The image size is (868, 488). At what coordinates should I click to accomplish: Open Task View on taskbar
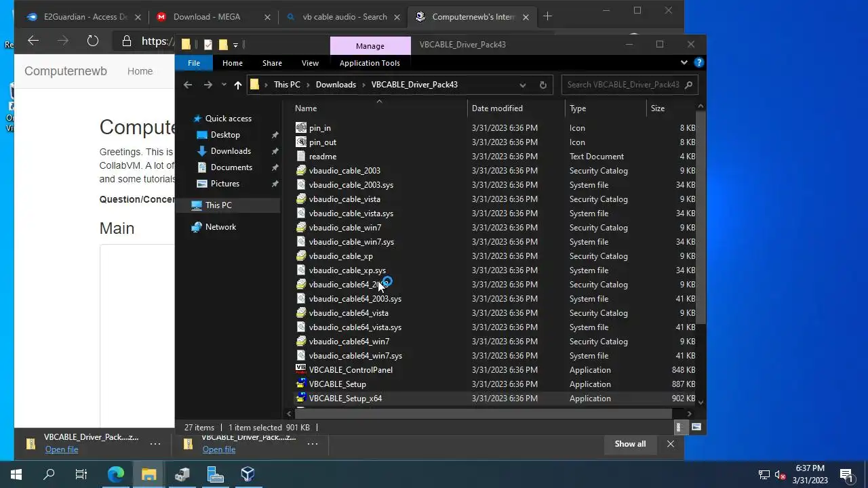point(81,474)
